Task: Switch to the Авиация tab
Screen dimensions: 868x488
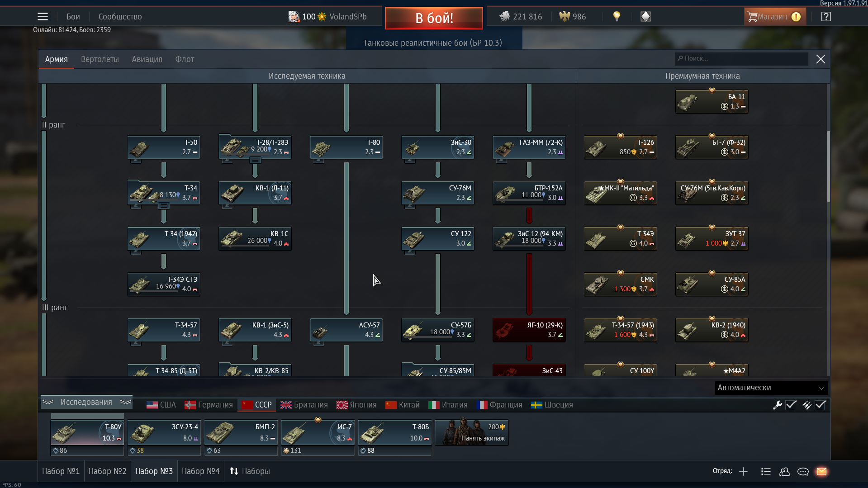Action: click(x=147, y=59)
